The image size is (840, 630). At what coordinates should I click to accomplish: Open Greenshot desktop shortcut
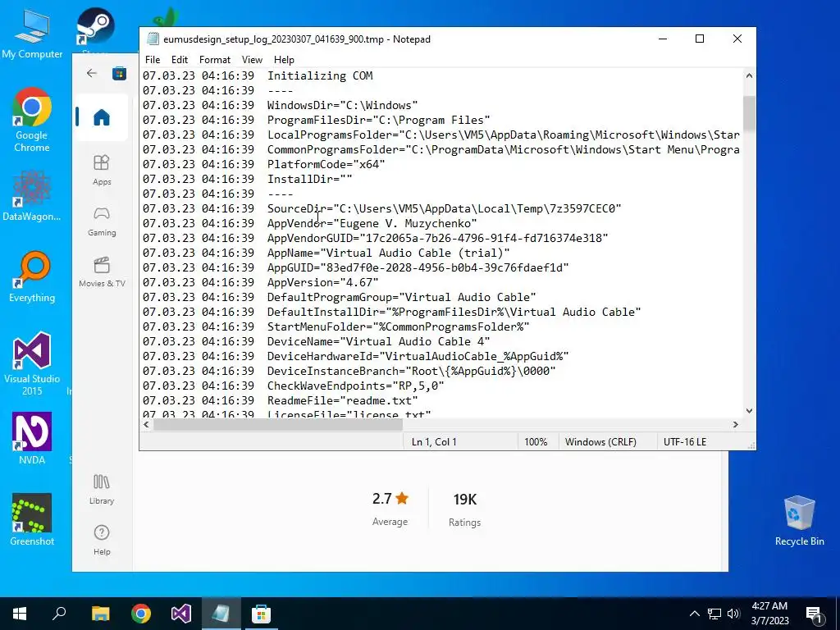tap(32, 519)
